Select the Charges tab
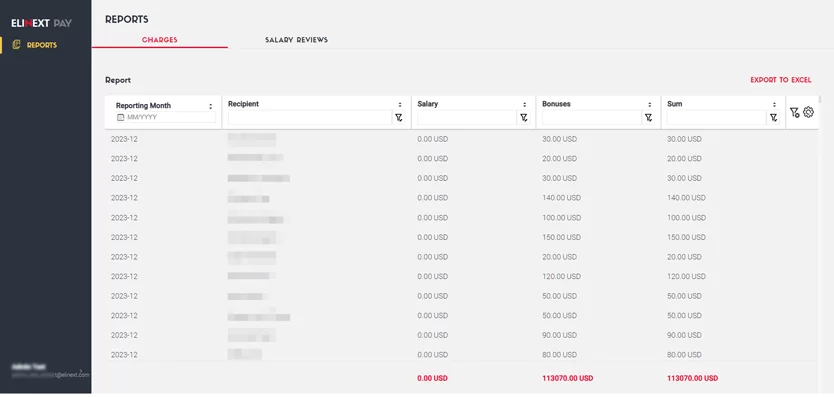 point(160,40)
